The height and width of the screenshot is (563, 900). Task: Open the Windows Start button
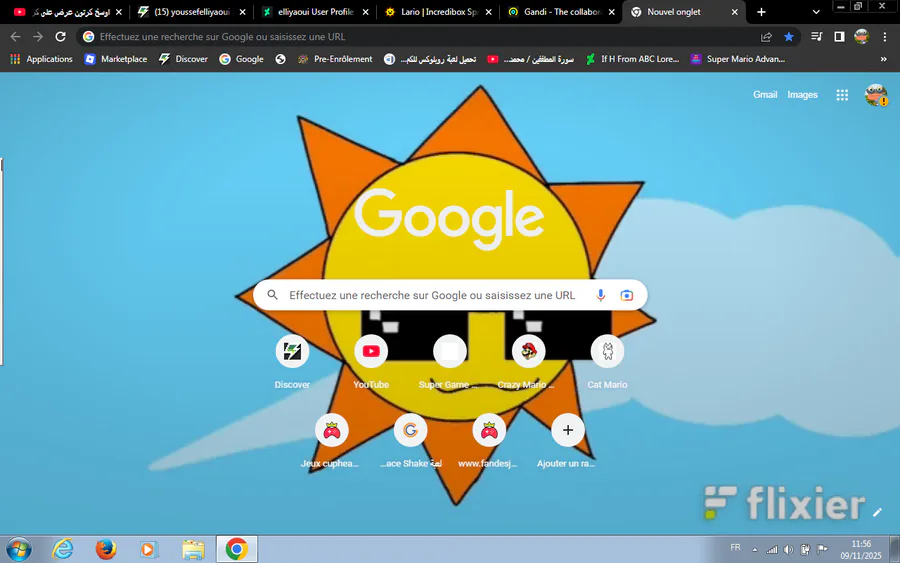click(x=18, y=549)
